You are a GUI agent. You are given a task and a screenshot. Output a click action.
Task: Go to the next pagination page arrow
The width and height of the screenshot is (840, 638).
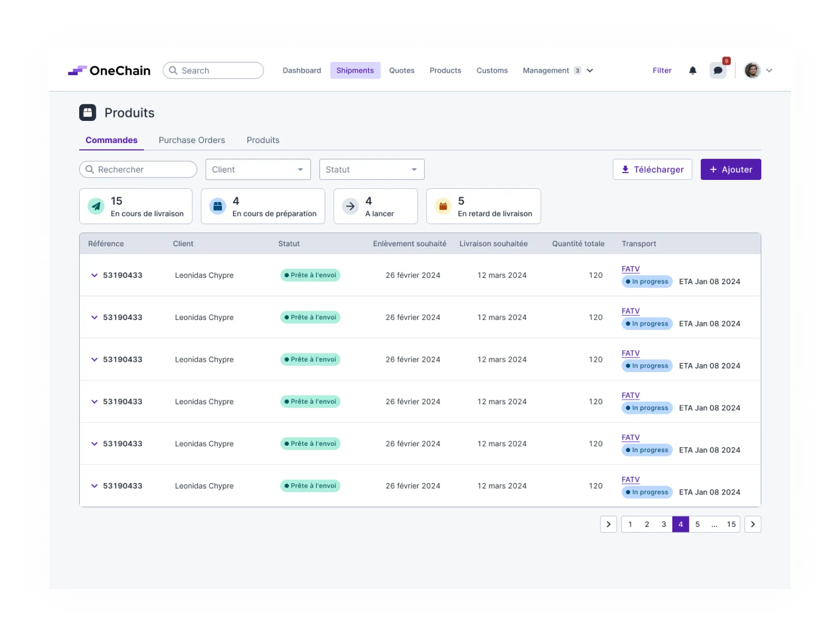pos(752,524)
